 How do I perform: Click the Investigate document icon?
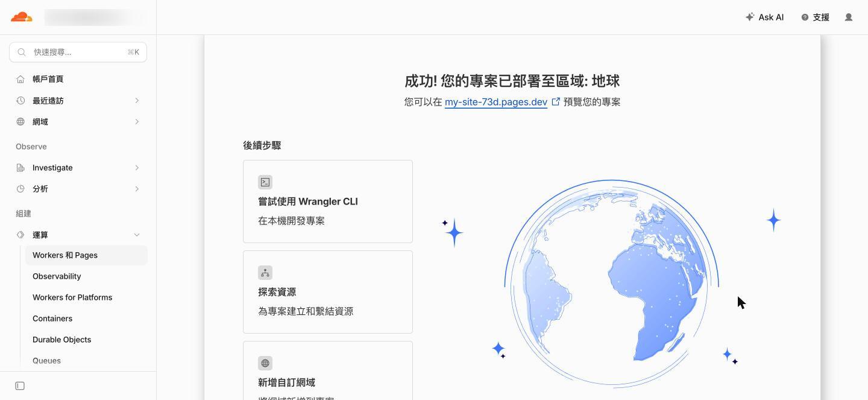20,167
